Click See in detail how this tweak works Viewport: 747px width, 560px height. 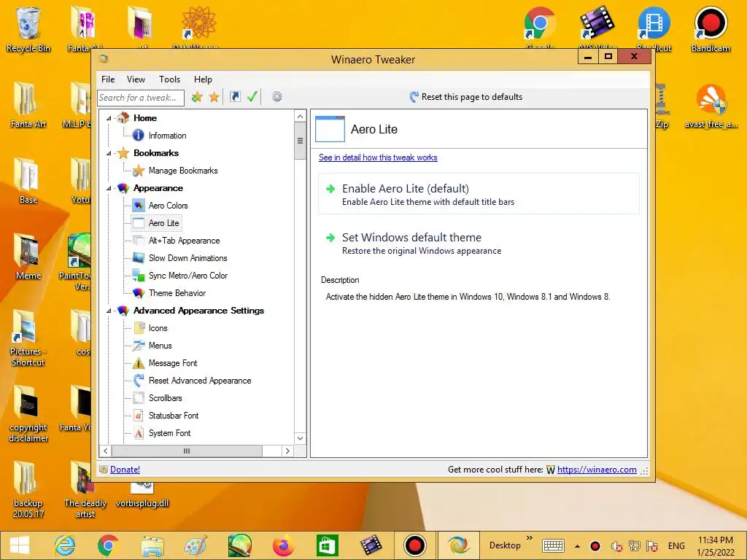tap(378, 157)
